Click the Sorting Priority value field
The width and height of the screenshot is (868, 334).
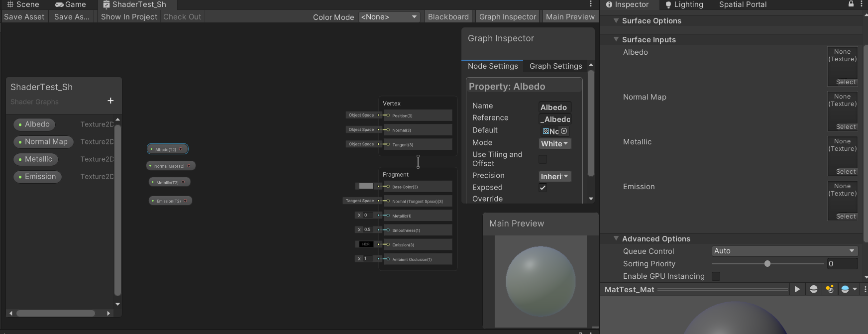tap(842, 264)
